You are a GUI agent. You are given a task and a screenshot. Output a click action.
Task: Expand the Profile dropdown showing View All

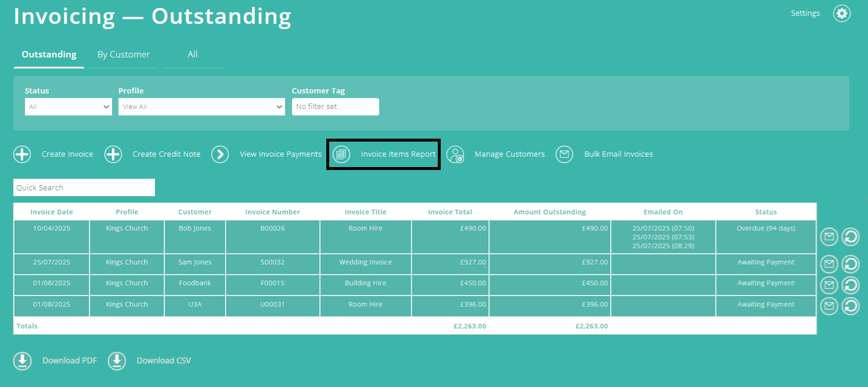click(201, 107)
